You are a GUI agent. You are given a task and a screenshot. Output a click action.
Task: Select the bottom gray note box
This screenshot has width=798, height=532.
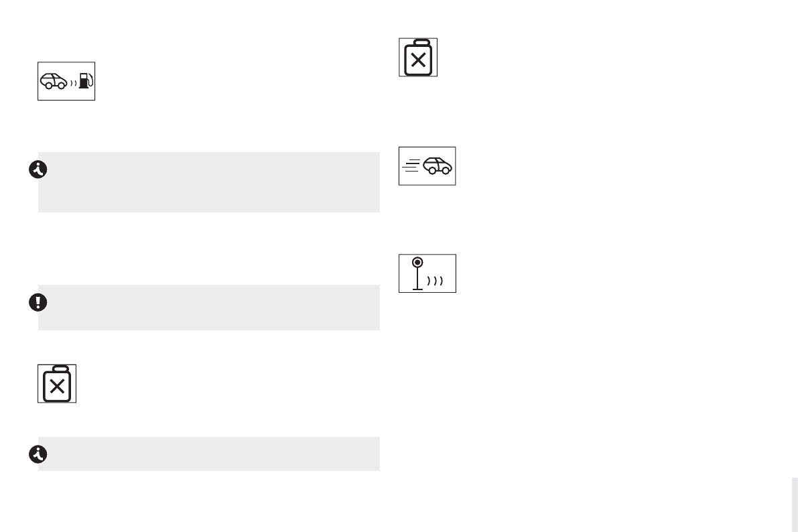(208, 454)
